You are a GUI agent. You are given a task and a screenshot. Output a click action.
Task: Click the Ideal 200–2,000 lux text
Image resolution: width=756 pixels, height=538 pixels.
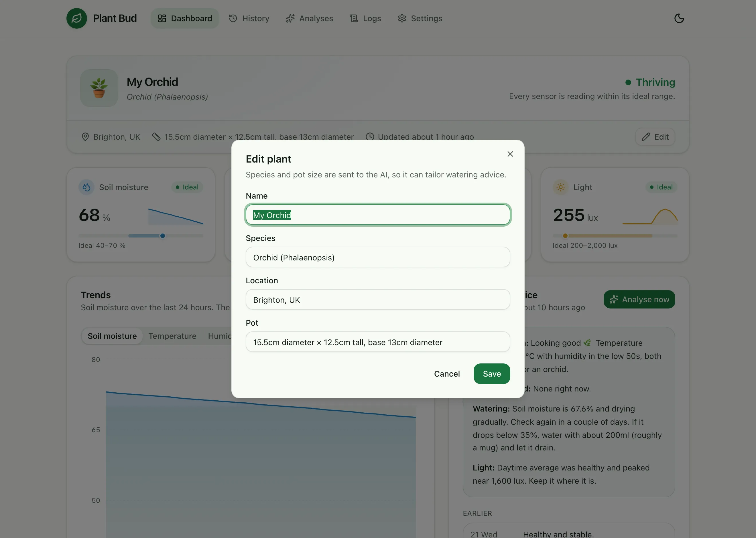point(585,246)
